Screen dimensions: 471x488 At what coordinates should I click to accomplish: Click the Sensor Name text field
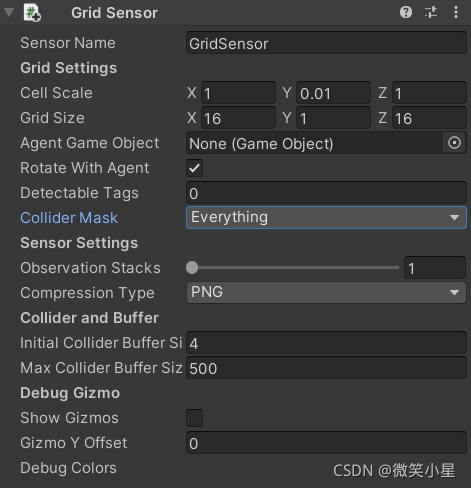click(x=326, y=43)
